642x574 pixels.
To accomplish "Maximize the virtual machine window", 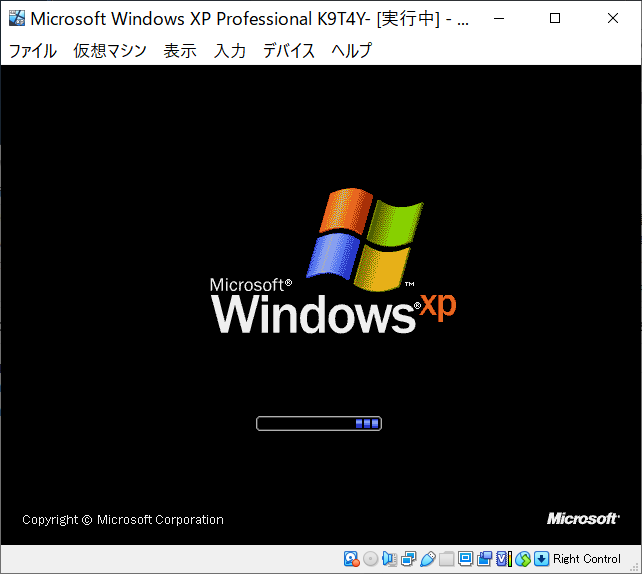I will point(555,18).
